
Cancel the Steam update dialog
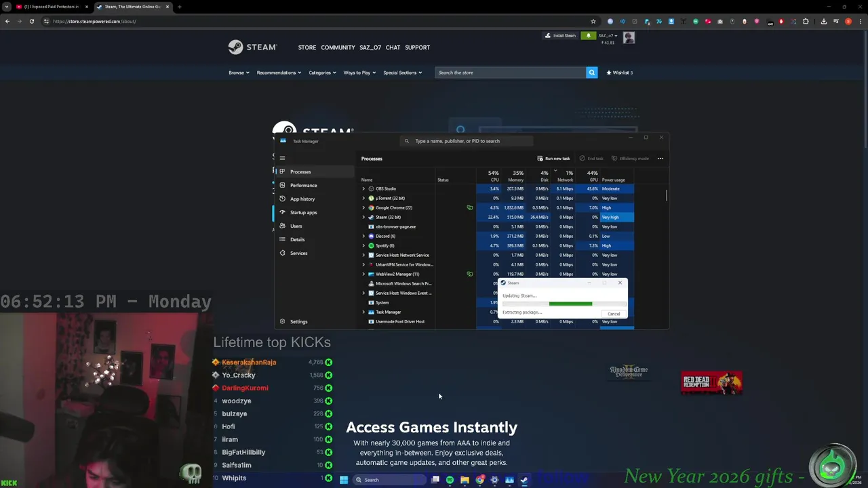point(614,314)
